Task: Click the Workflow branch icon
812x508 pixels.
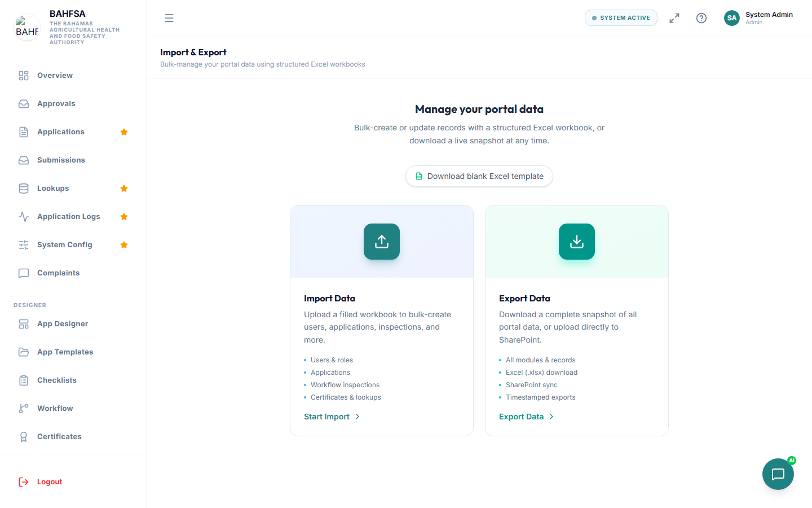Action: tap(24, 409)
